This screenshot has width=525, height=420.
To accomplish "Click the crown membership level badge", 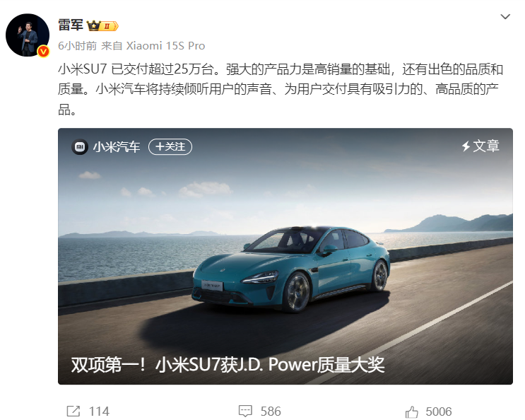I will click(x=102, y=25).
